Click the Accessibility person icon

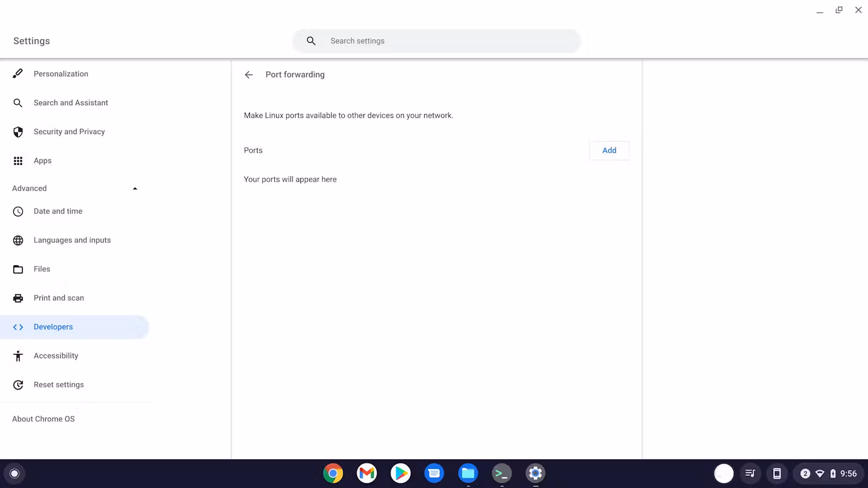tap(17, 356)
